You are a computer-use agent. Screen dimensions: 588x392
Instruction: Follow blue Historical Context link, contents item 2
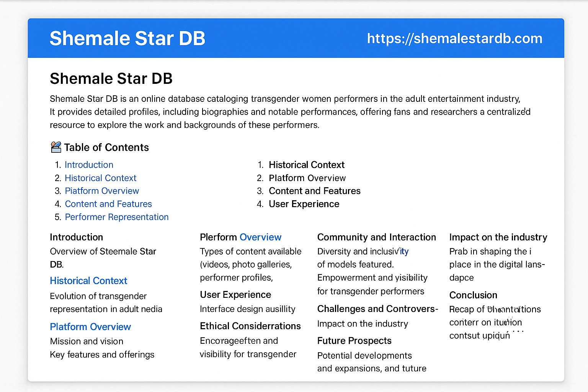(101, 178)
